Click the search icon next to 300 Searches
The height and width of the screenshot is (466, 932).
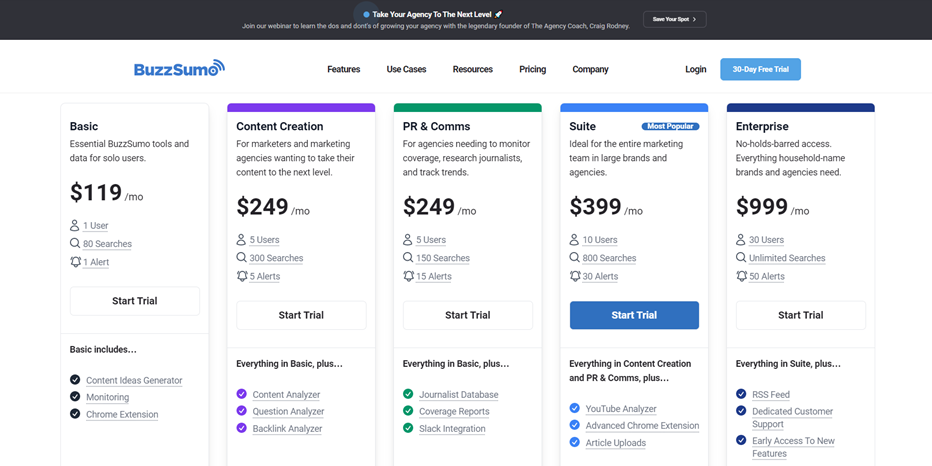[x=241, y=257]
